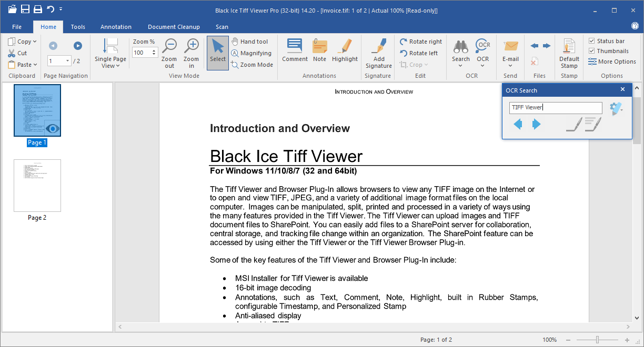
Task: Activate the Select arrow tool
Action: [x=218, y=53]
